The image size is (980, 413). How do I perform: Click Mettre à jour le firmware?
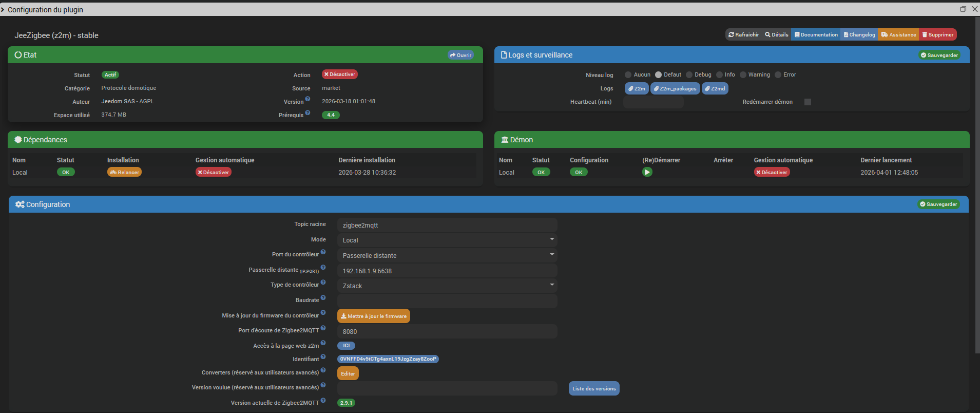(x=373, y=316)
